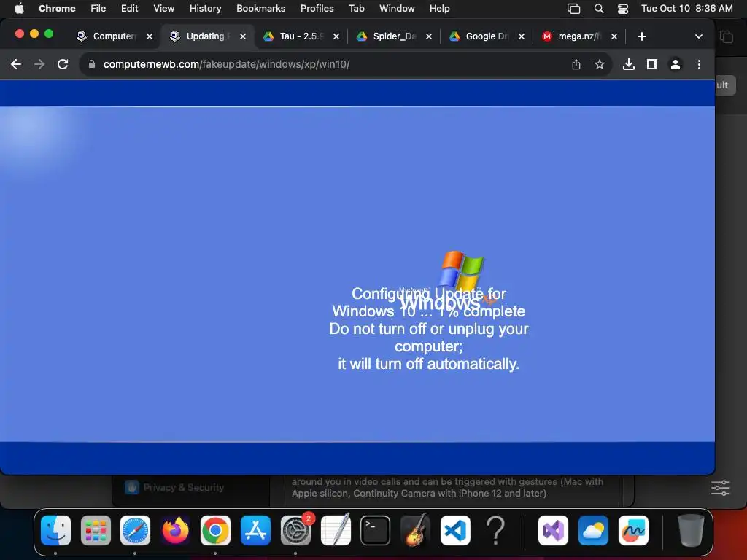This screenshot has height=560, width=747.
Task: Open the Window menu
Action: pyautogui.click(x=397, y=9)
